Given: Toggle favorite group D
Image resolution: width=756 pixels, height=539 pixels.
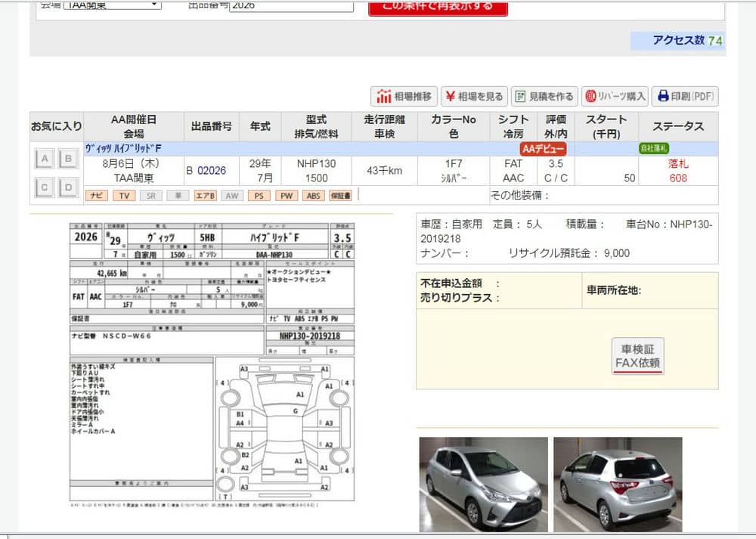Looking at the screenshot, I should (x=68, y=187).
